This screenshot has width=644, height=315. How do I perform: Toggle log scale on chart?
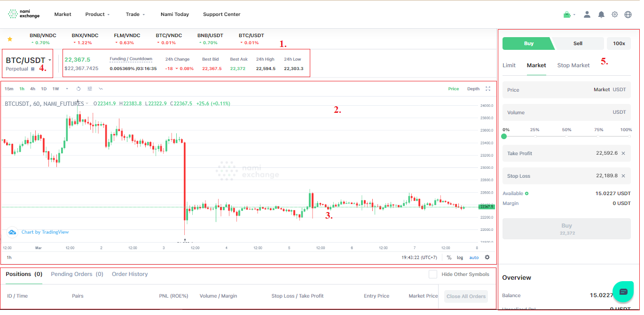click(x=460, y=257)
